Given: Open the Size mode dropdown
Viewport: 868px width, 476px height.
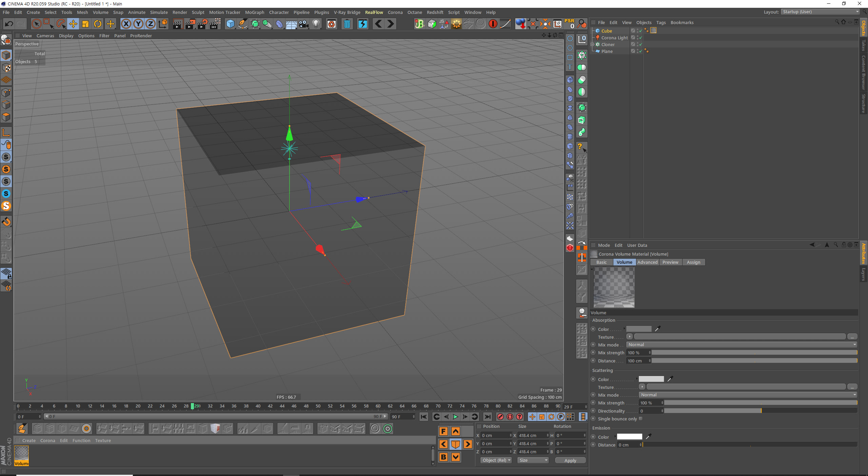Looking at the screenshot, I should coord(533,460).
